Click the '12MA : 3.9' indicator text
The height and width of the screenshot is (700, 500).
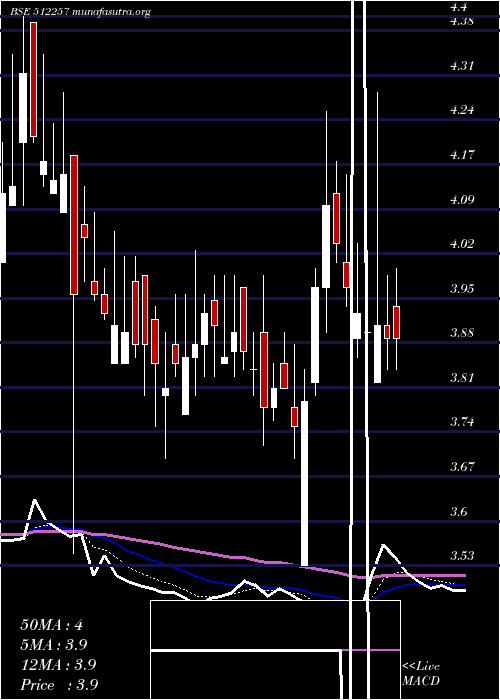pyautogui.click(x=58, y=665)
